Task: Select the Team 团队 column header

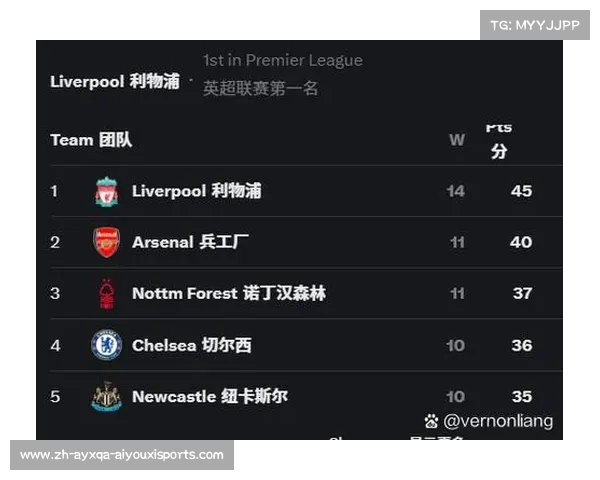Action: pos(91,140)
